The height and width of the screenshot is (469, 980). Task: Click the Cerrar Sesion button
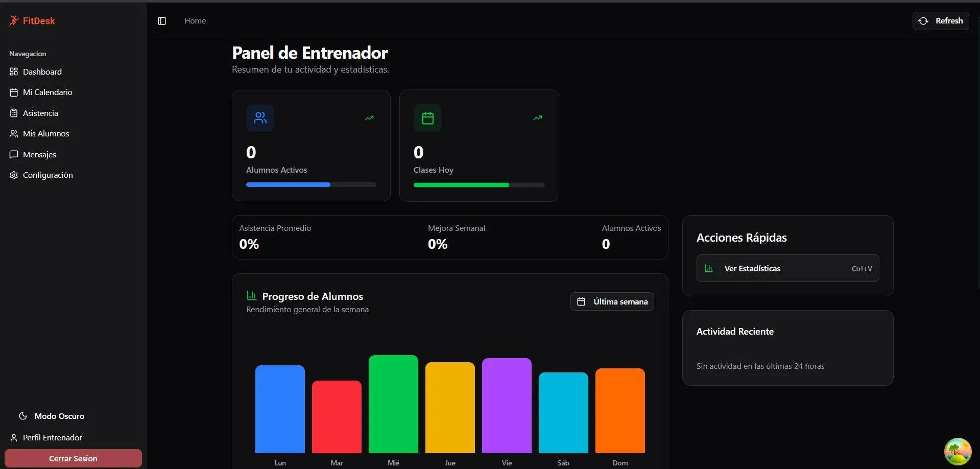[x=73, y=458]
